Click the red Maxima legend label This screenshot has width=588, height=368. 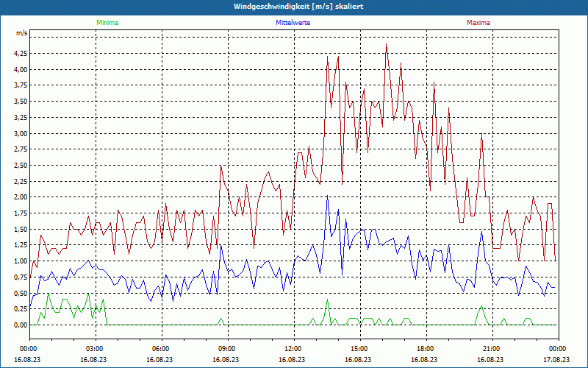click(478, 23)
